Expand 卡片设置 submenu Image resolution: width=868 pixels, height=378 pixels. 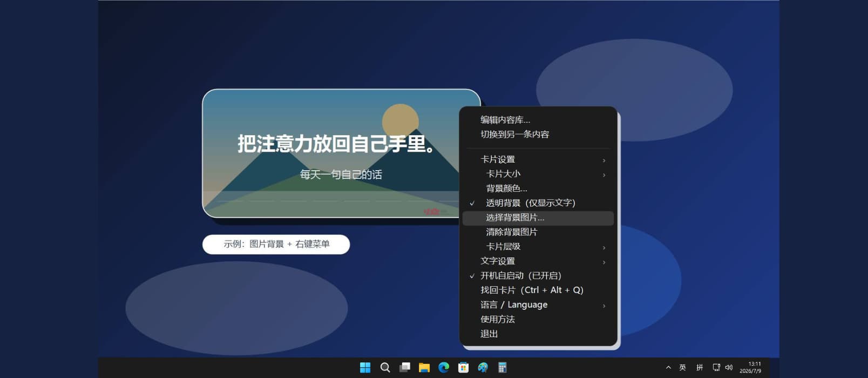tap(538, 159)
